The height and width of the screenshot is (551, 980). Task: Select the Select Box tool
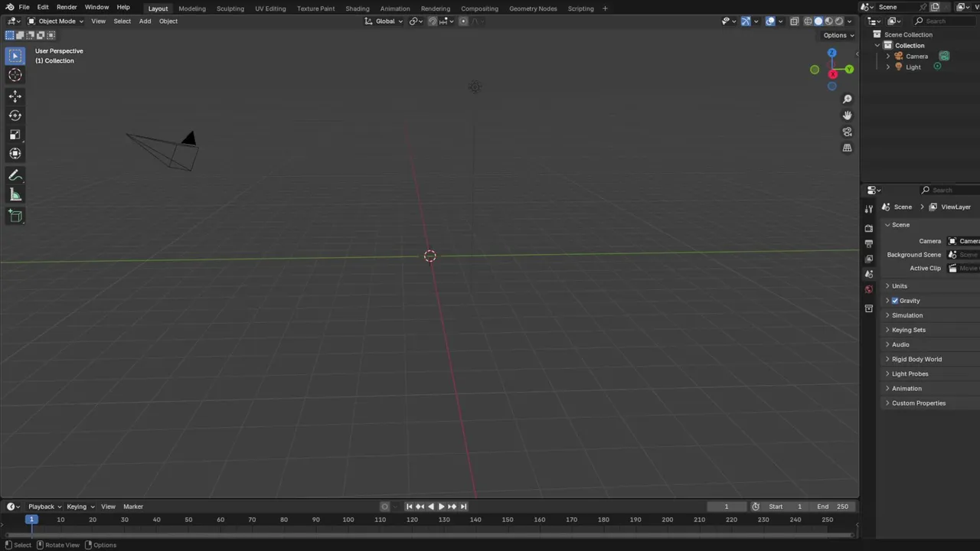(x=15, y=56)
